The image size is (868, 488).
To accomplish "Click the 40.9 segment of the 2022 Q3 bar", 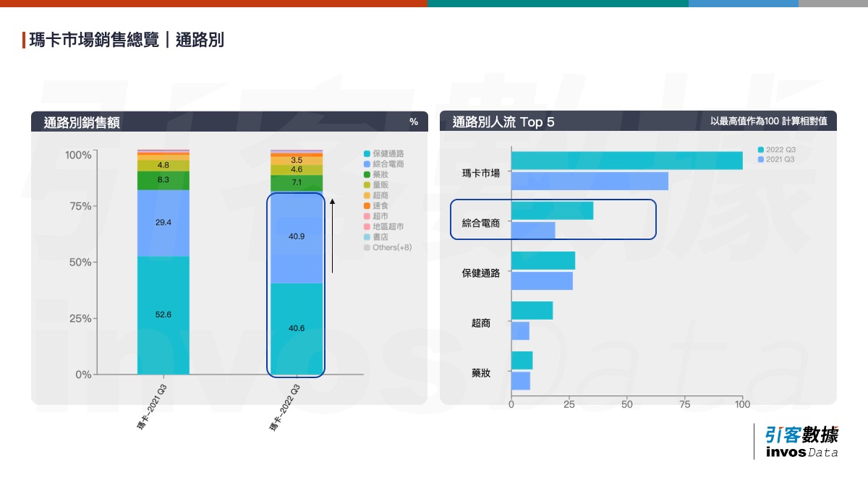I will (x=297, y=238).
